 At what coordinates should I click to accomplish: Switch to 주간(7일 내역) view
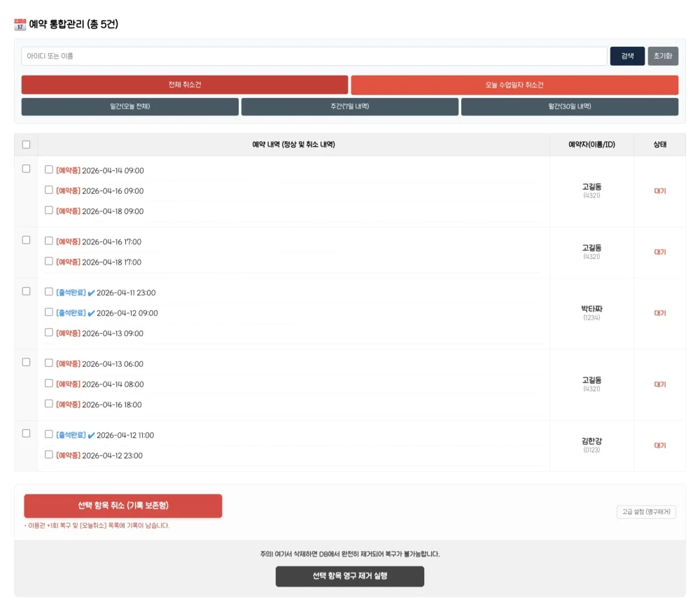(350, 106)
